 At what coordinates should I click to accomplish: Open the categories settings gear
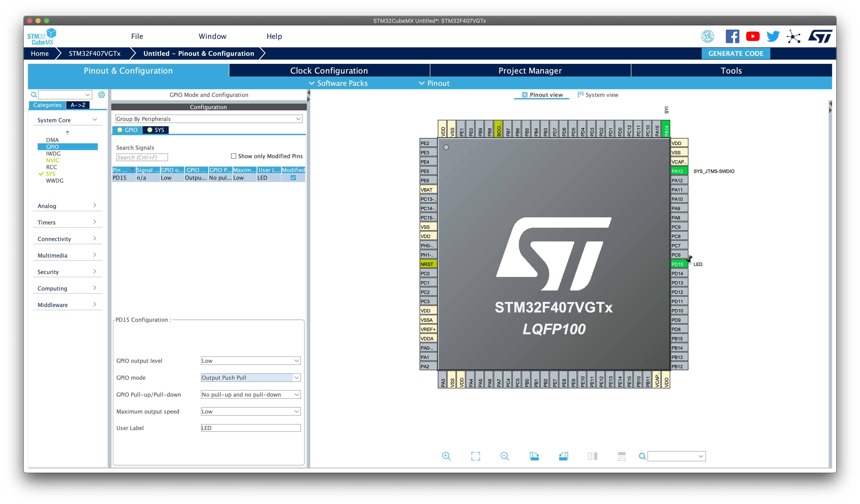101,95
